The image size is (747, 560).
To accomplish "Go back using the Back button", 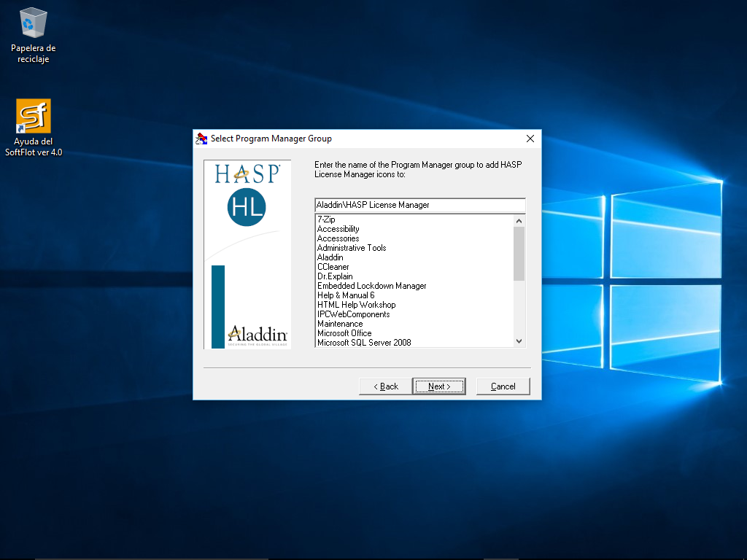I will (x=385, y=386).
